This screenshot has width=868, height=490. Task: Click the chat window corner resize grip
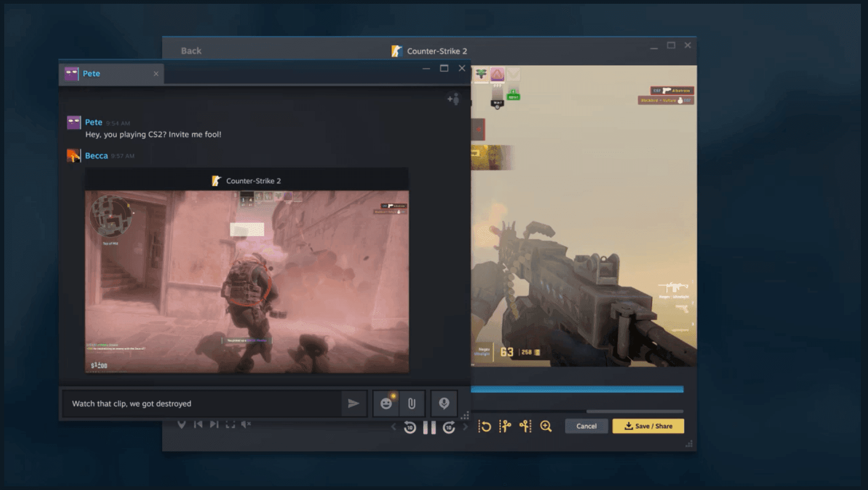point(465,415)
